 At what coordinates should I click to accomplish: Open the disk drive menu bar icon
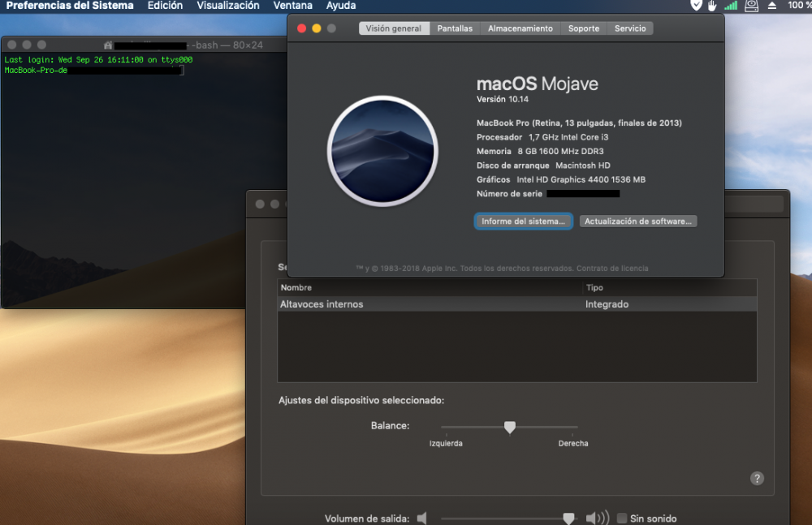[x=751, y=6]
